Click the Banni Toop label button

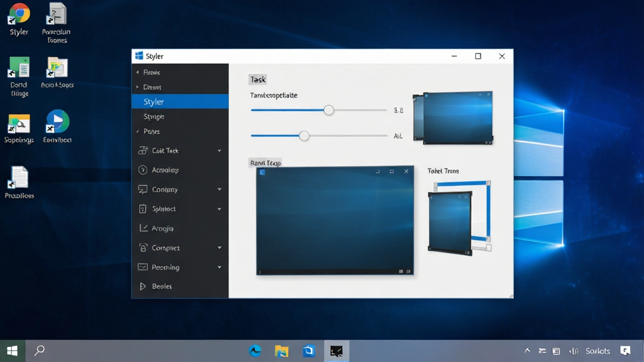tap(265, 163)
